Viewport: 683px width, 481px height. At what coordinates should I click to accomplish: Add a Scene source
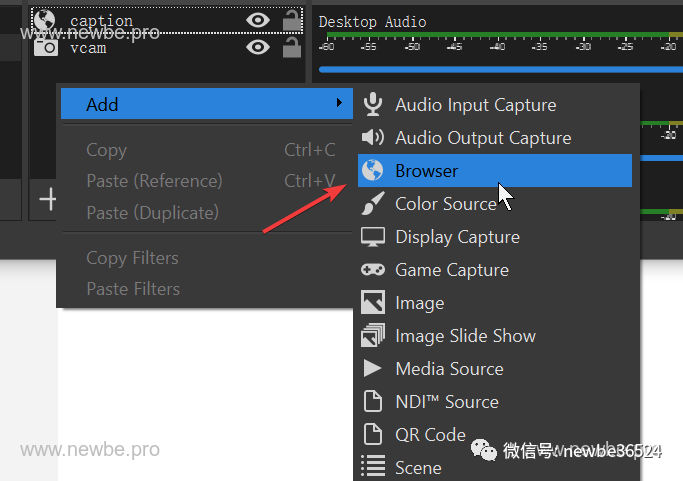(x=495, y=466)
